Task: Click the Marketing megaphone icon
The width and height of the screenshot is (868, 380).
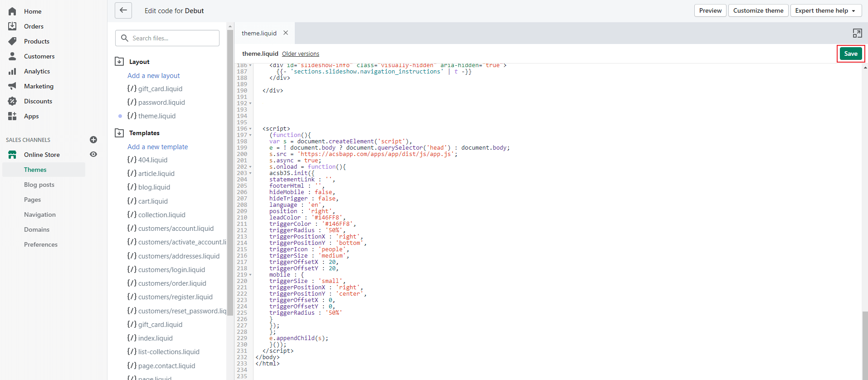Action: pos(12,86)
